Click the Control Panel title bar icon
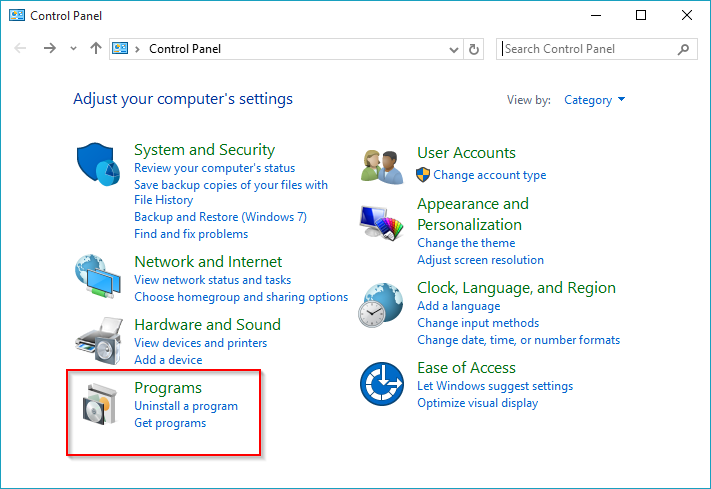This screenshot has width=711, height=489. click(17, 15)
